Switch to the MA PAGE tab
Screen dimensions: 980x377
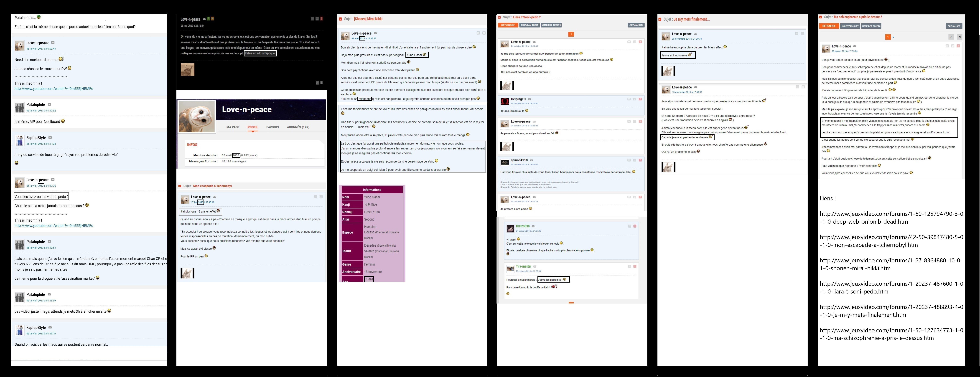[x=233, y=127]
